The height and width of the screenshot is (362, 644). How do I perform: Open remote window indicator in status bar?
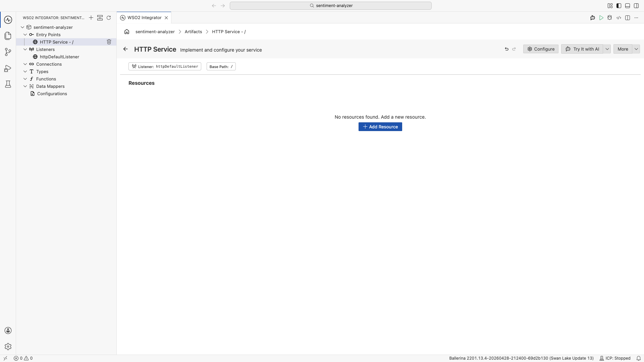coord(5,358)
